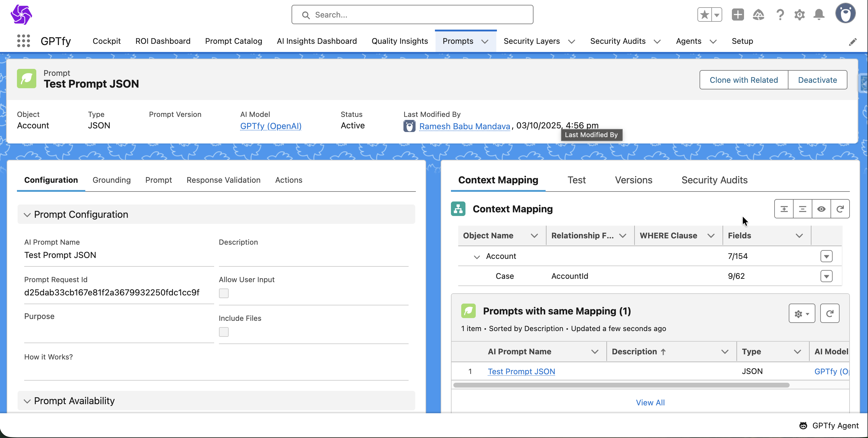The width and height of the screenshot is (868, 438).
Task: Click the expand all rows icon
Action: [784, 209]
